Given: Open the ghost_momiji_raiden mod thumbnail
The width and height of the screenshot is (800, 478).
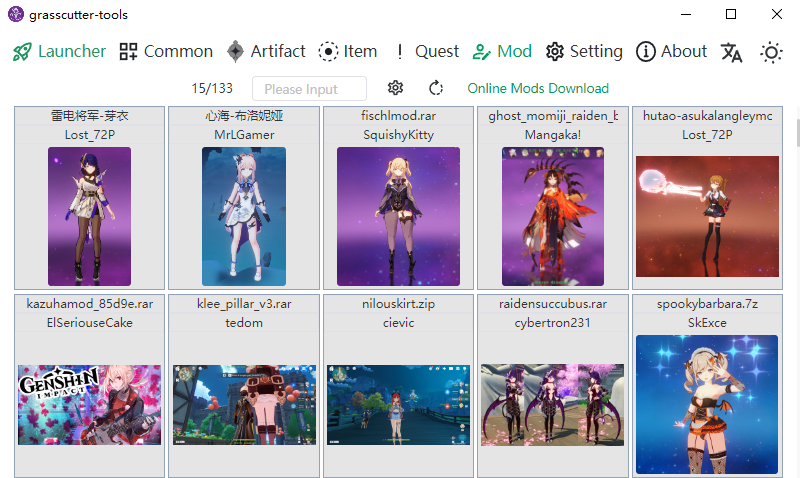Looking at the screenshot, I should pyautogui.click(x=553, y=216).
